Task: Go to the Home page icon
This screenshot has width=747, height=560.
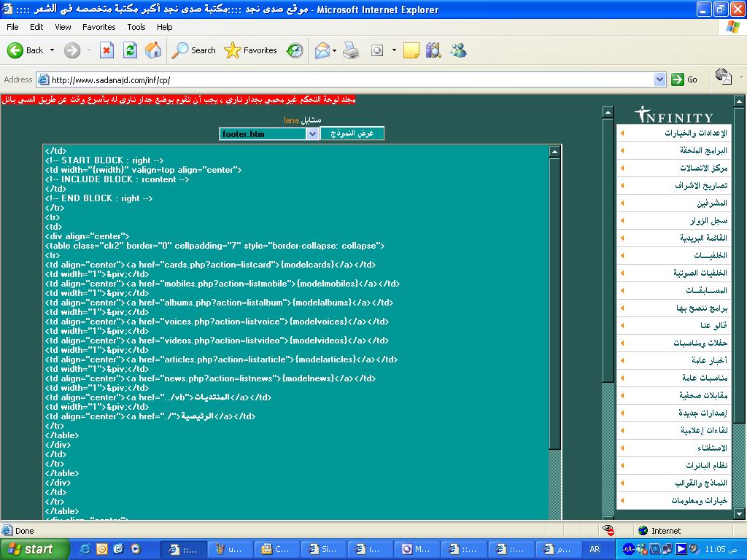Action: click(x=153, y=50)
